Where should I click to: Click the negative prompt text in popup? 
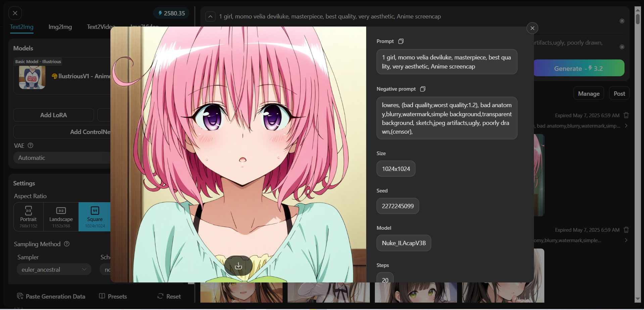(447, 118)
